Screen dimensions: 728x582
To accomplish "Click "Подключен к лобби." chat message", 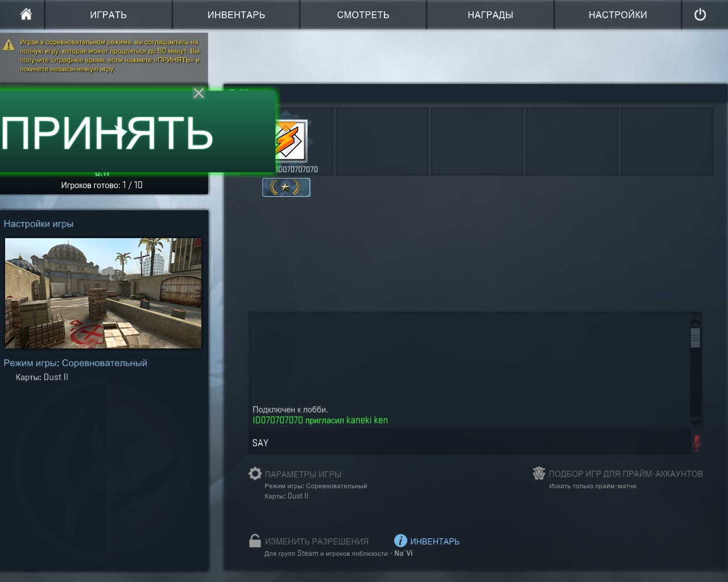I will (x=290, y=410).
